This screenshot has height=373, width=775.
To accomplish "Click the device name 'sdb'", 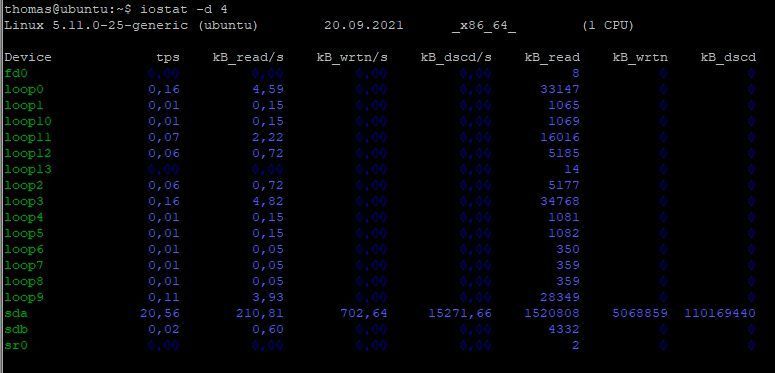I will [x=16, y=330].
